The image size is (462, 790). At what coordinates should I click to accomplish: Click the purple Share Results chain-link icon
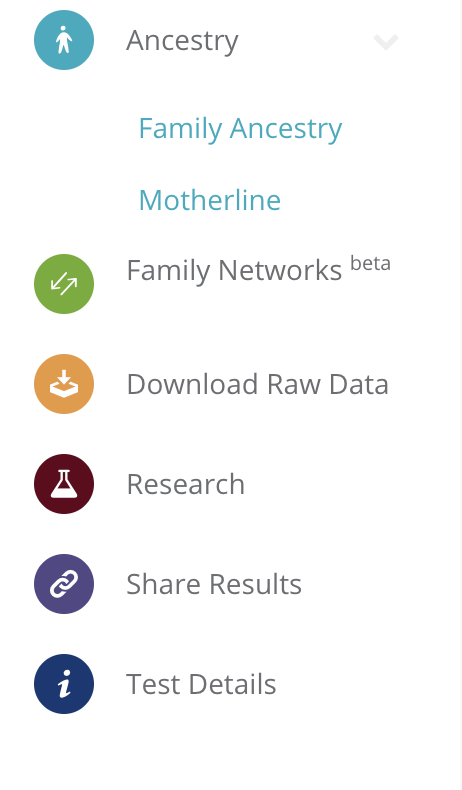(x=64, y=584)
